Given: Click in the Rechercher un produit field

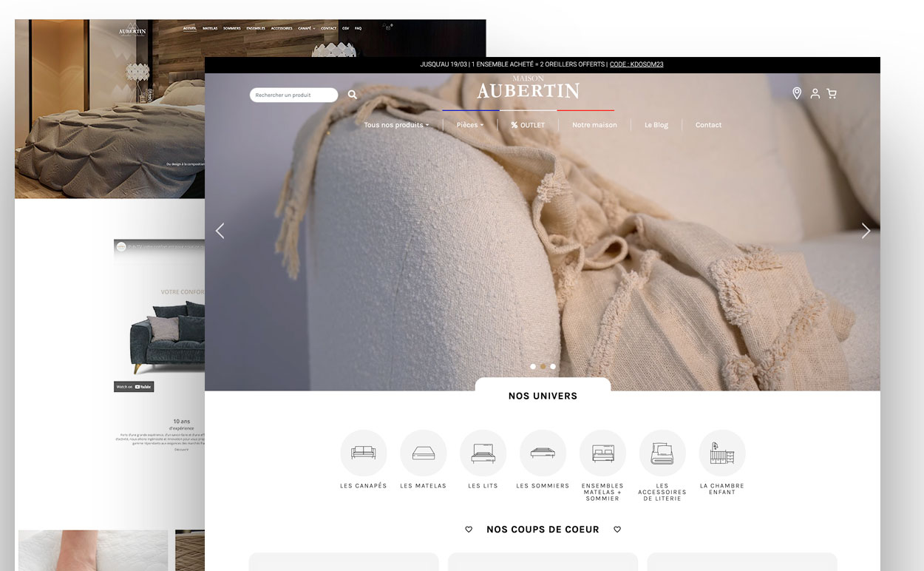Looking at the screenshot, I should pyautogui.click(x=293, y=95).
